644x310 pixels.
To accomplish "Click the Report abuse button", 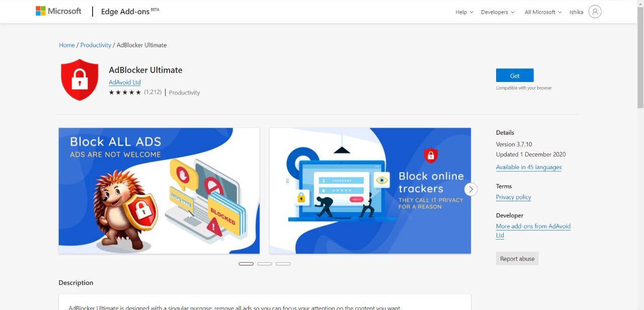I will coord(517,259).
